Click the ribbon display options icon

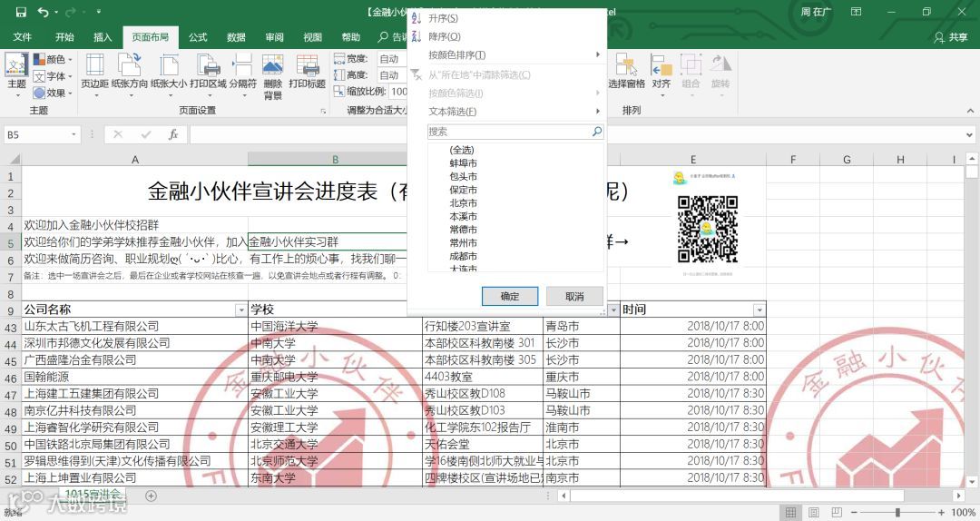[x=857, y=12]
